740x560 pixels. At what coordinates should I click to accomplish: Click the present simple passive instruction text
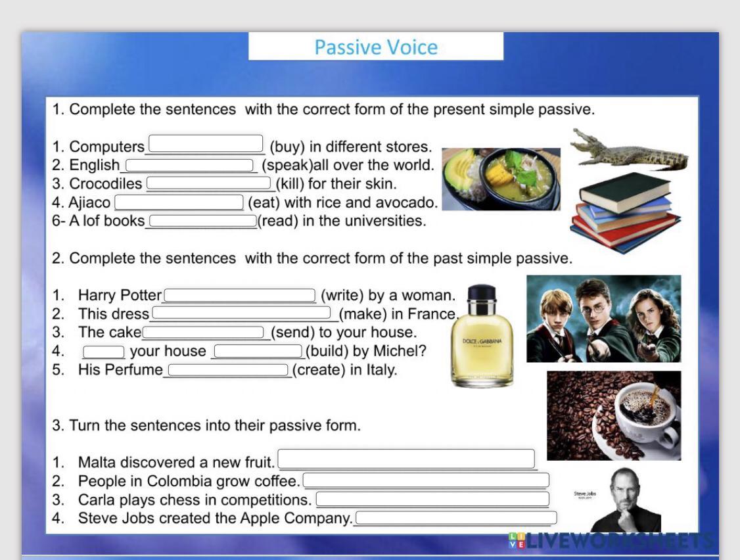coord(323,109)
